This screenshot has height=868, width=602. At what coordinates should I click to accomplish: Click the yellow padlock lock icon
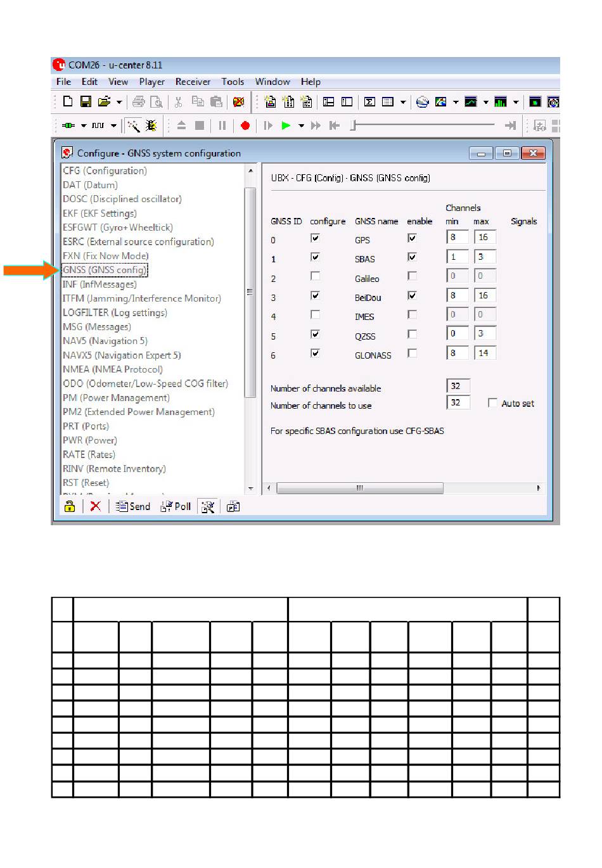[x=70, y=506]
